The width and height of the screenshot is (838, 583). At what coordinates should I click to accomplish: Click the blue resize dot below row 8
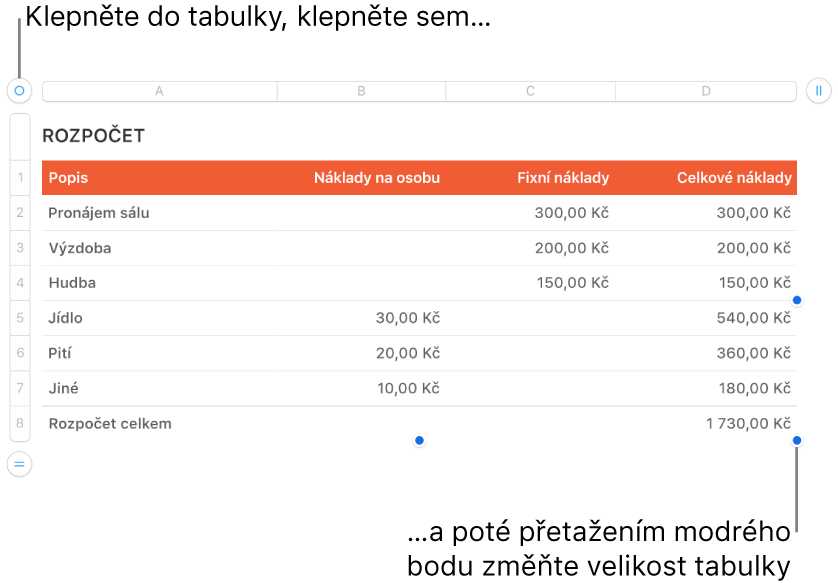point(419,440)
